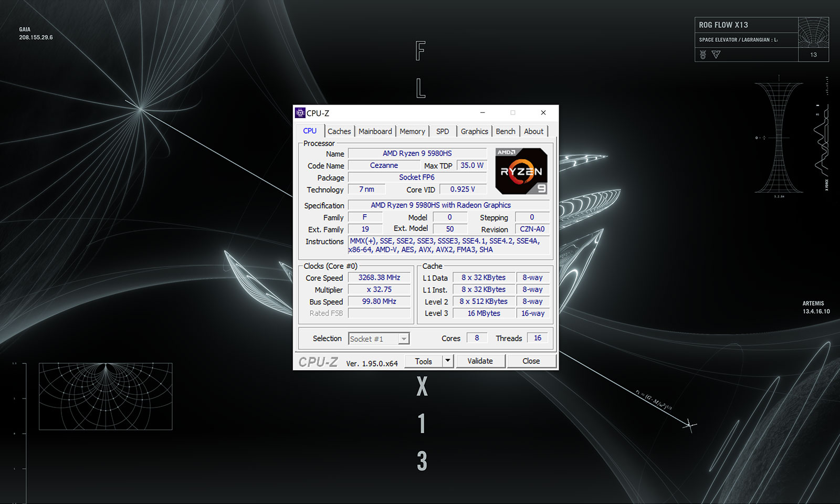
Task: Switch to the Caches tab
Action: coord(339,131)
